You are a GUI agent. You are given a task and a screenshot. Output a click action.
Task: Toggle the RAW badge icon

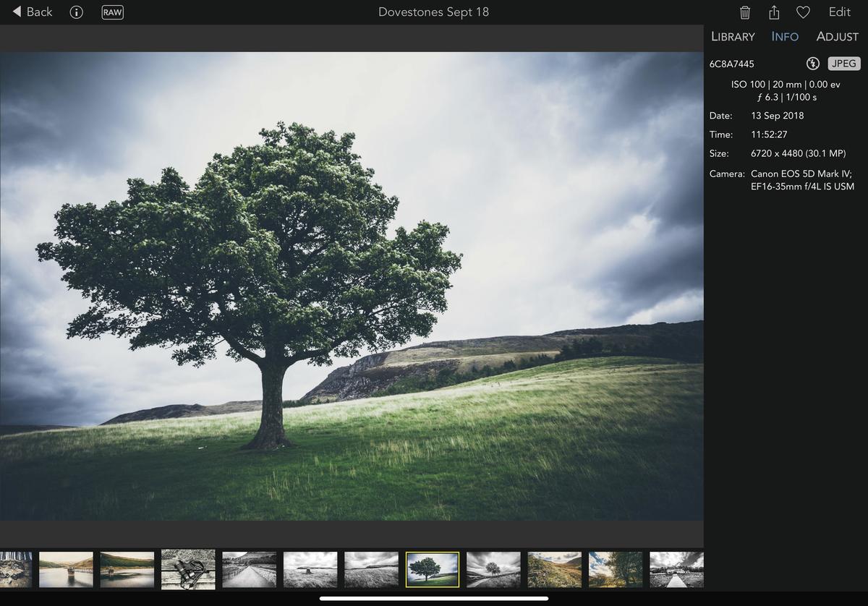click(112, 12)
